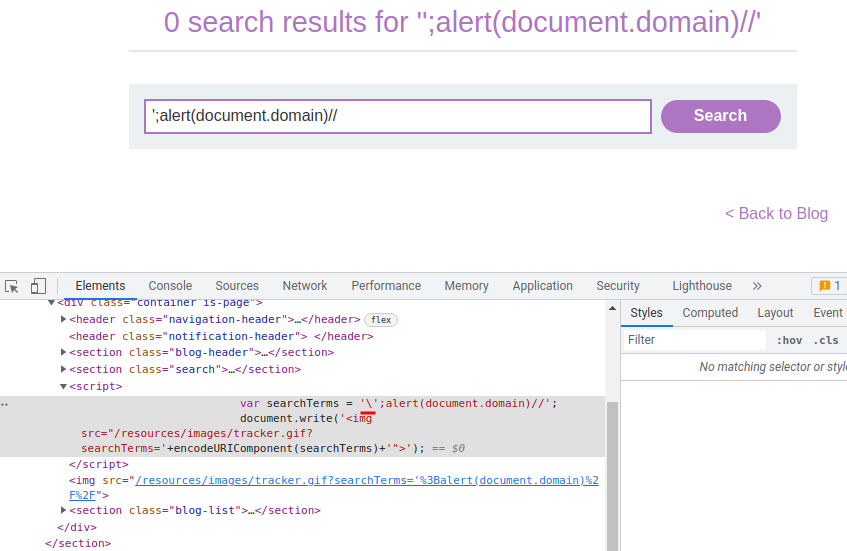Select the var searchTerms script line
This screenshot has width=847, height=551.
(398, 403)
